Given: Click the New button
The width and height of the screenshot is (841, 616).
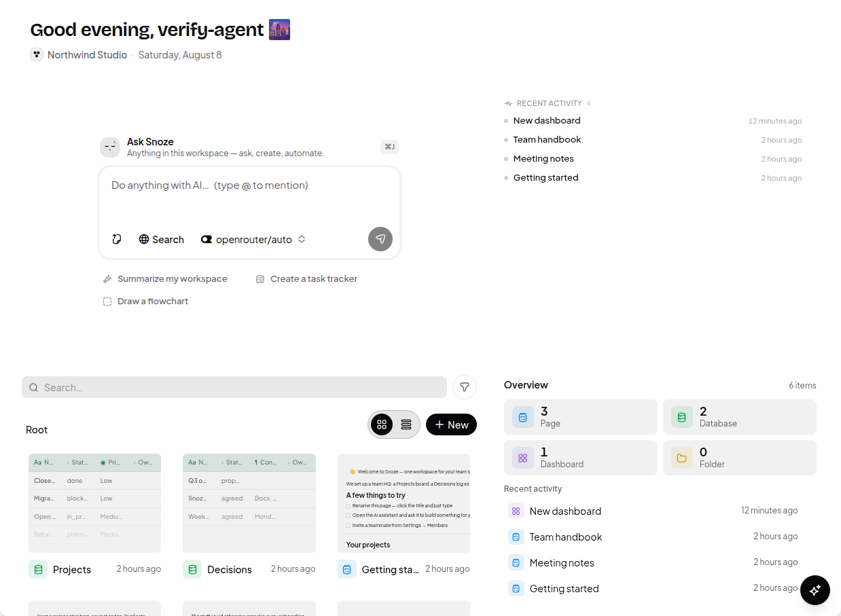Looking at the screenshot, I should click(451, 424).
